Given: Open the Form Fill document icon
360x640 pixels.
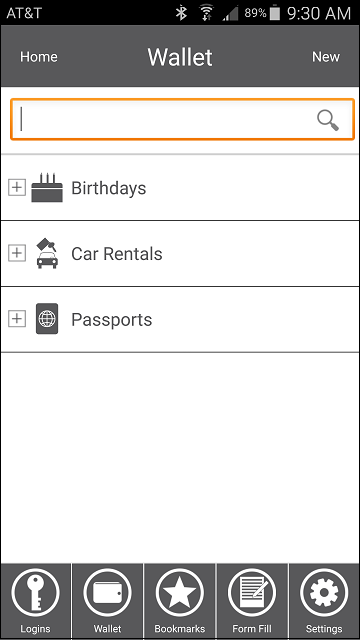Looking at the screenshot, I should coord(252,593).
